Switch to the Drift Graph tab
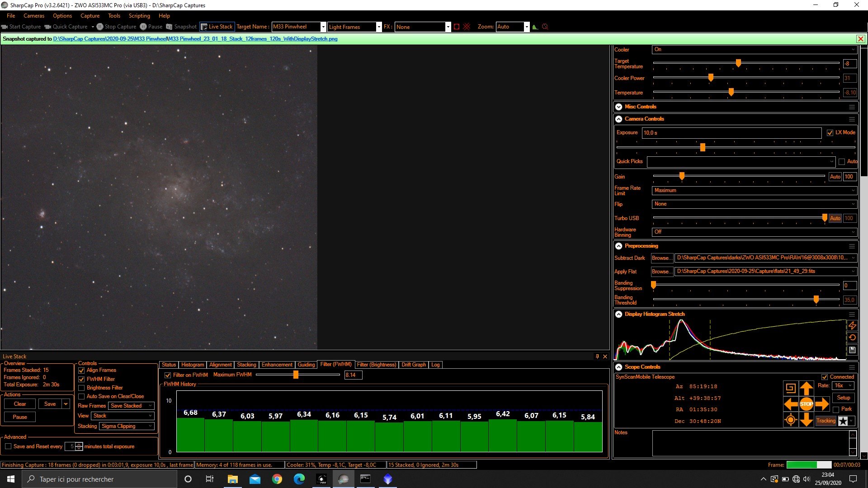 point(414,365)
